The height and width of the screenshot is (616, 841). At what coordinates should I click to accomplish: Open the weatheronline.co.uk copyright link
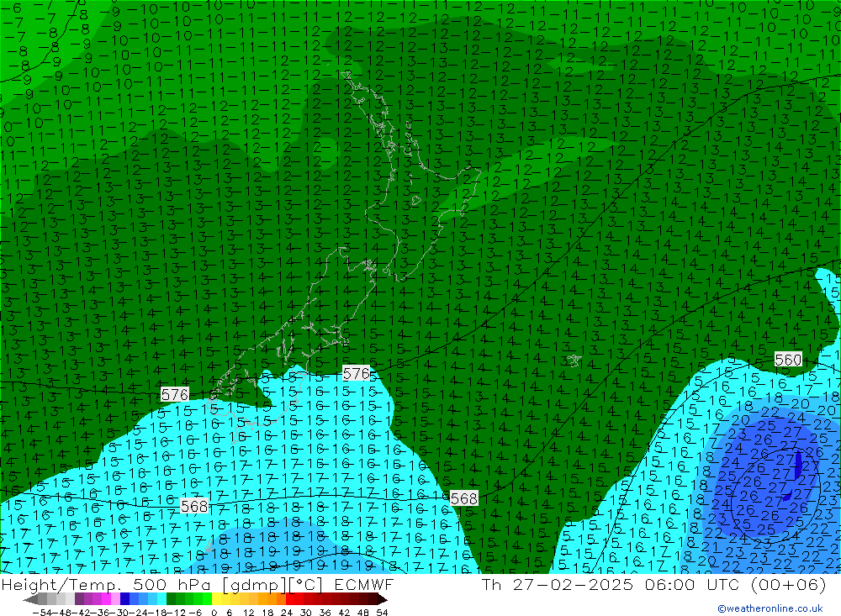770,608
